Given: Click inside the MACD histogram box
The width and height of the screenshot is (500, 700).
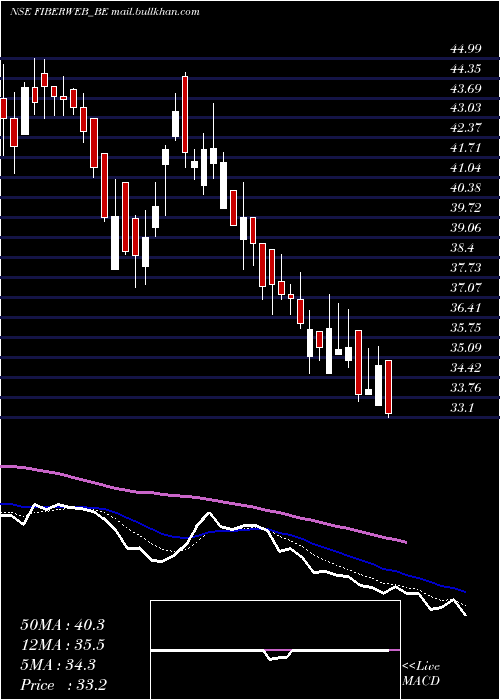Looking at the screenshot, I should pos(275,650).
